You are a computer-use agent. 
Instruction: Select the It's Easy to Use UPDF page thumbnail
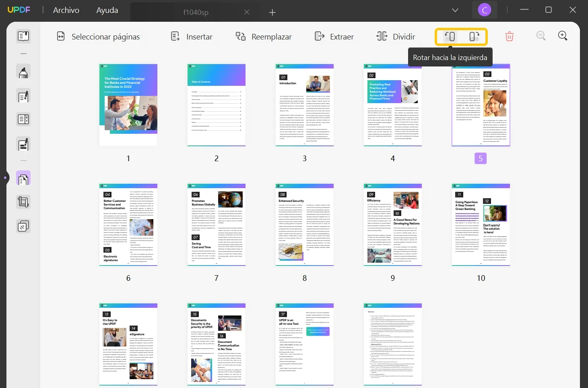128,344
